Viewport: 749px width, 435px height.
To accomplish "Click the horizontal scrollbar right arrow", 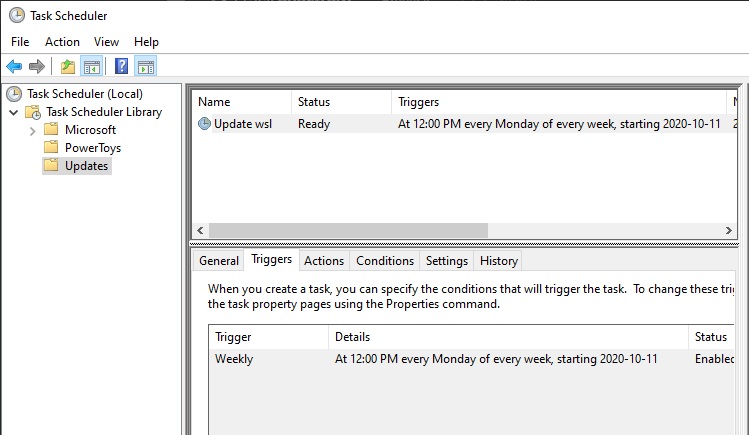I will coord(728,230).
